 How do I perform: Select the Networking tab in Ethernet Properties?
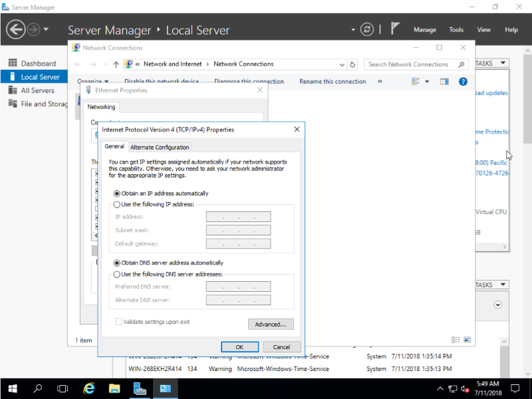click(x=101, y=107)
